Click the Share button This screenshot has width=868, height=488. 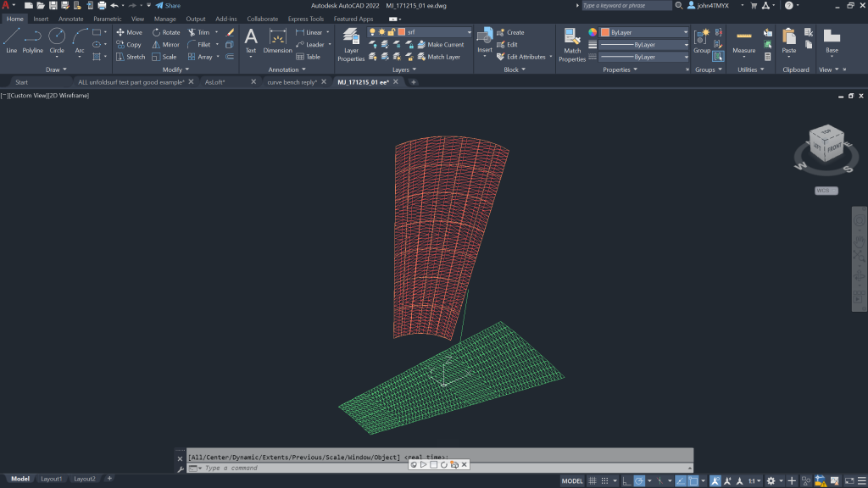tap(167, 5)
